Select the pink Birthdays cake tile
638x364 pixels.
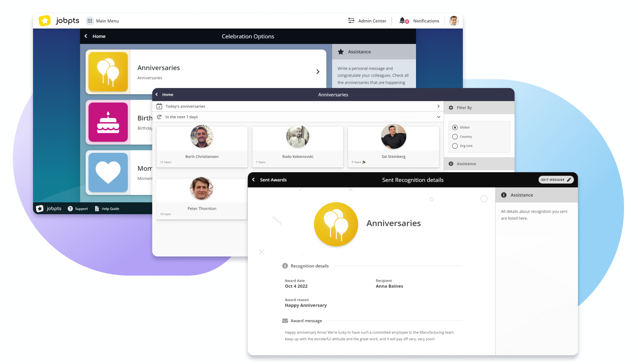tap(108, 122)
